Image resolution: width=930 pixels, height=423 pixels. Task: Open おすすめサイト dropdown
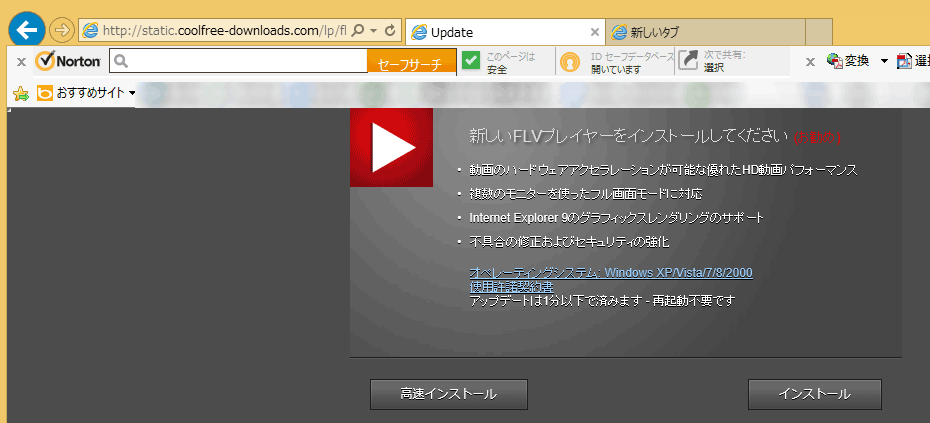86,93
